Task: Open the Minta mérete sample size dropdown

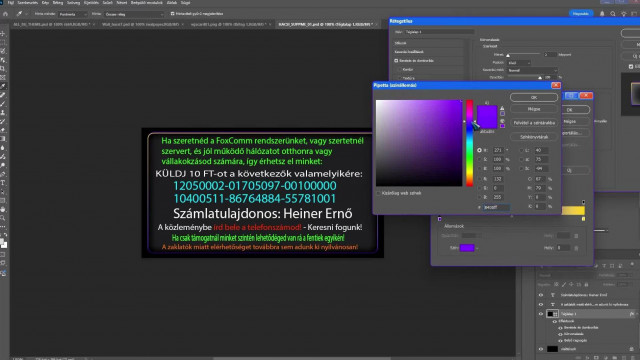Action: pos(73,14)
